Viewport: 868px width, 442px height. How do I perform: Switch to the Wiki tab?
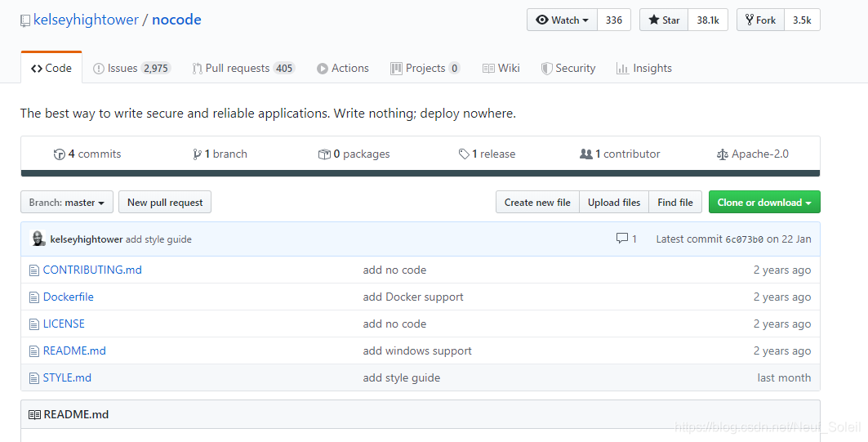[x=501, y=68]
